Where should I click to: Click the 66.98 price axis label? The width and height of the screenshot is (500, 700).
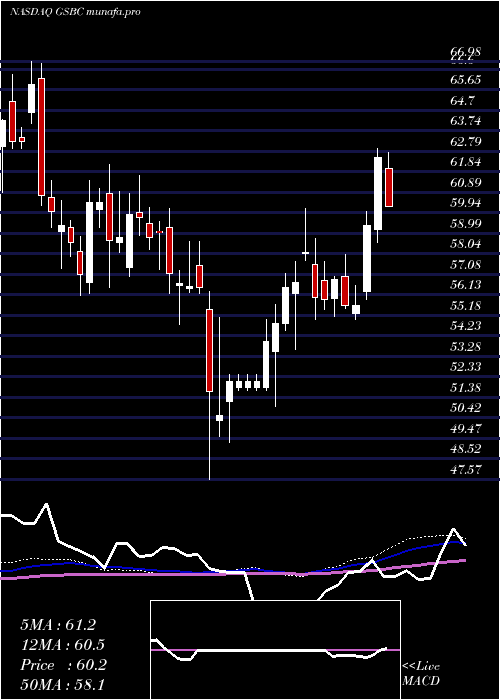465,52
